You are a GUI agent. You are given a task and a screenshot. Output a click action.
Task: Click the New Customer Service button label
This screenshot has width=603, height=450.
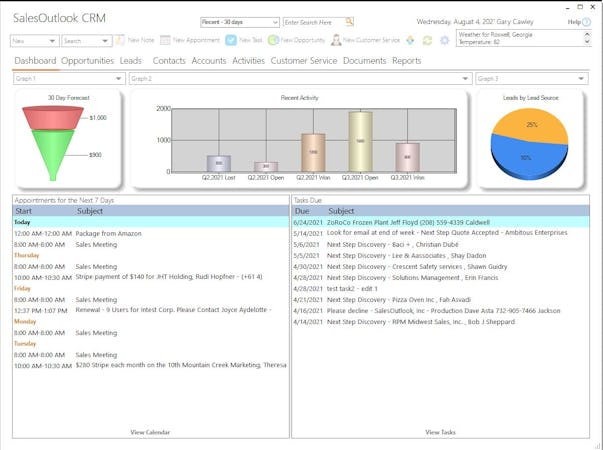pos(371,40)
